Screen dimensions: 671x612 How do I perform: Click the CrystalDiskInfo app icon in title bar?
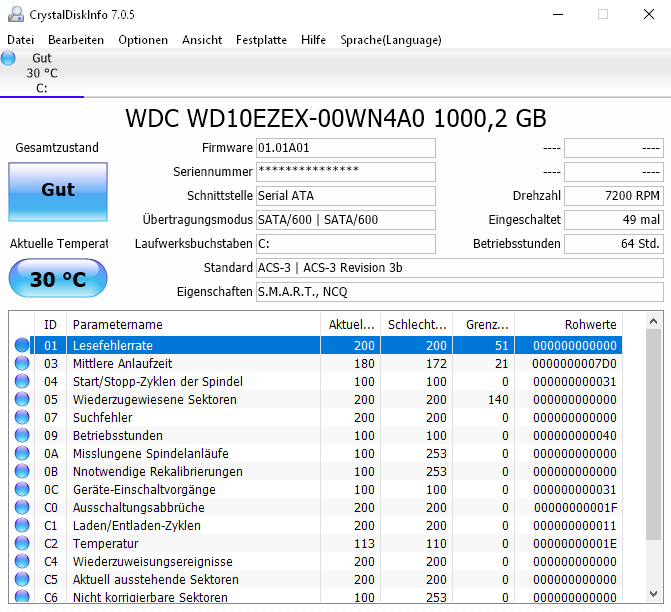coord(15,14)
